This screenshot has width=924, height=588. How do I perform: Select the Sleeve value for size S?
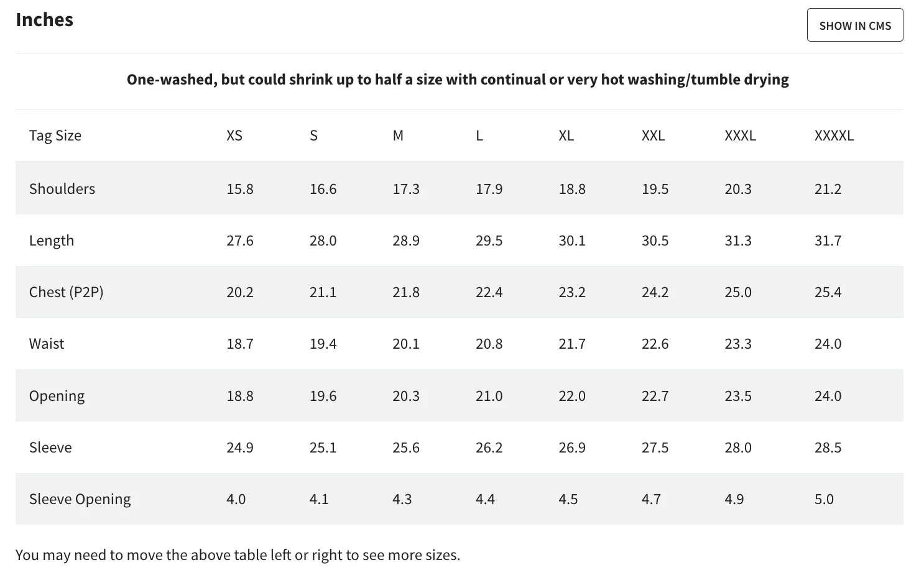point(323,448)
